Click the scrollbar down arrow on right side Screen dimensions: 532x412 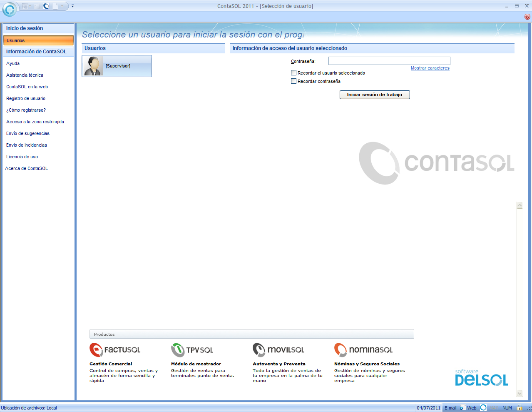pos(520,393)
